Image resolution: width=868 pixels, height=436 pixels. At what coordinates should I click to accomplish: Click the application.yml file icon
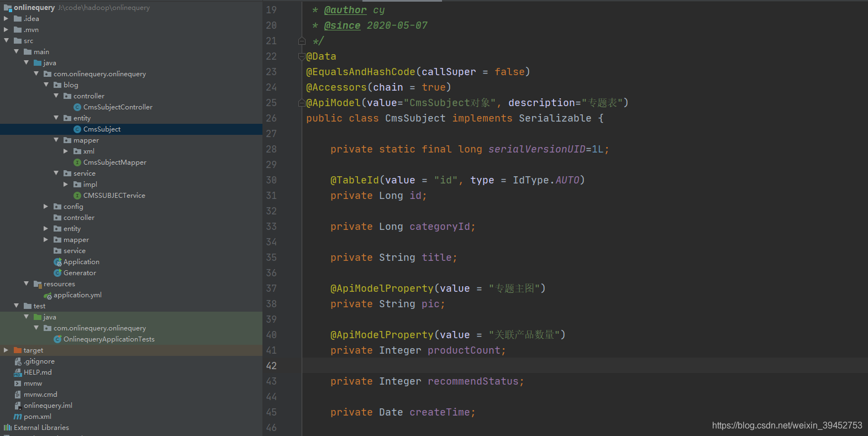tap(48, 295)
